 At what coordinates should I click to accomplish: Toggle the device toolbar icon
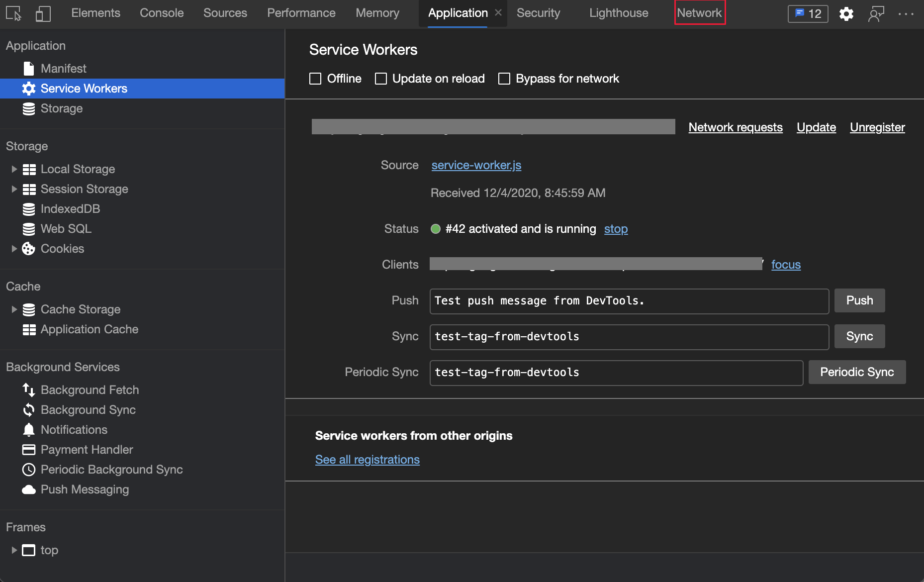tap(43, 13)
